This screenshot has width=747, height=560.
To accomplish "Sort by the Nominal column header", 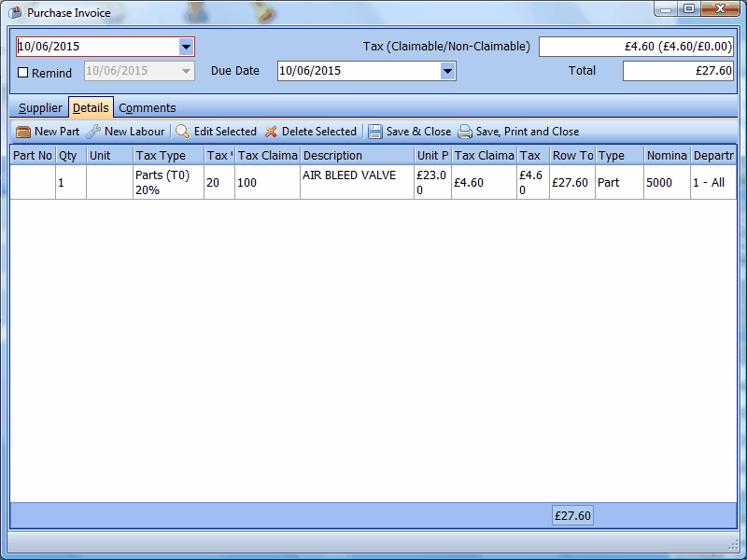I will [667, 156].
